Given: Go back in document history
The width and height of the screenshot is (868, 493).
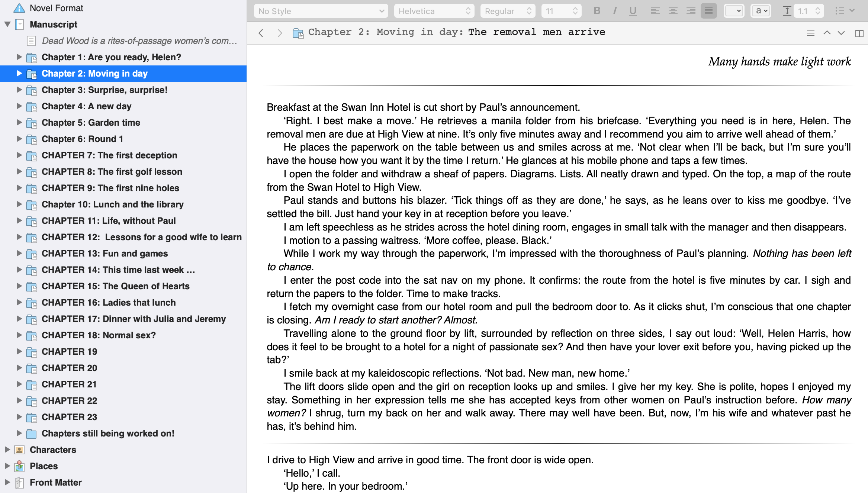Looking at the screenshot, I should [261, 33].
